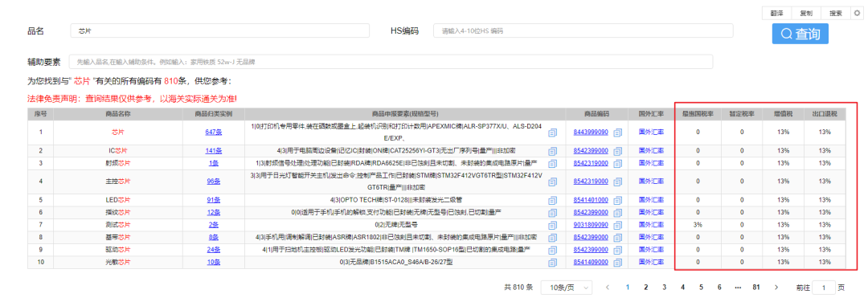Open 国外汇率 link in the 光敏芯片 row
This screenshot has width=868, height=302.
pyautogui.click(x=652, y=262)
